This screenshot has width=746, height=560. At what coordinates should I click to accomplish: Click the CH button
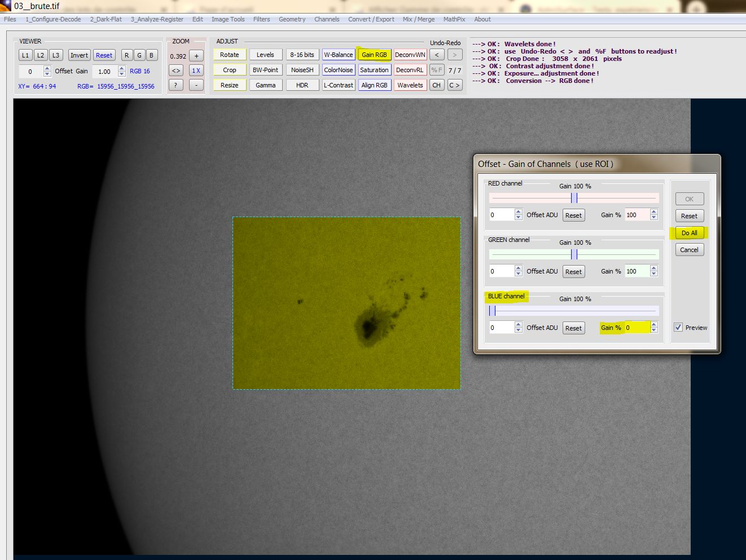click(437, 85)
